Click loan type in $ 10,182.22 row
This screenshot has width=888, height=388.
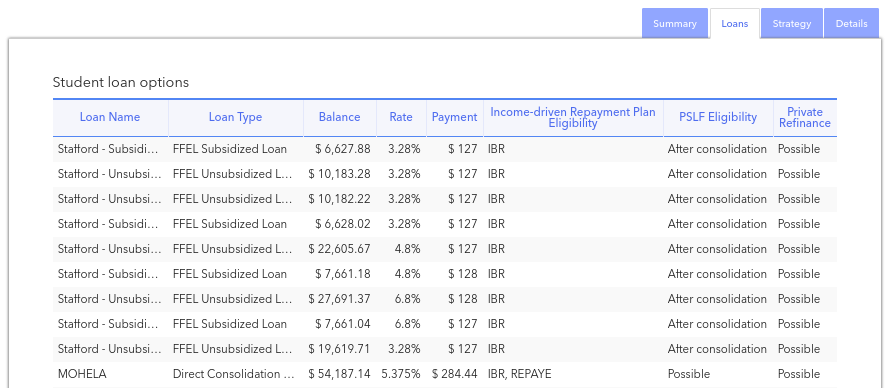coord(233,199)
